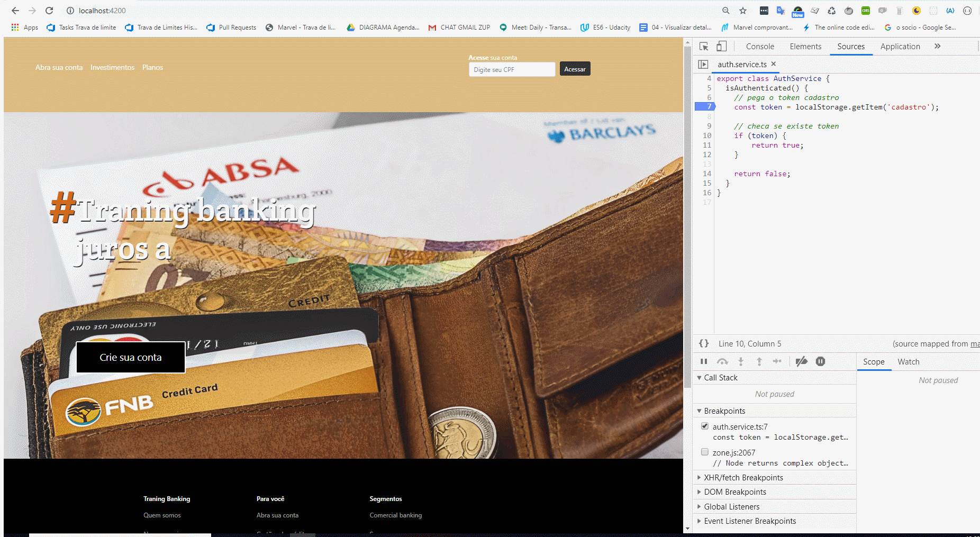Click the zone.js:2067 breakpoint entry
This screenshot has width=980, height=537.
pos(780,458)
